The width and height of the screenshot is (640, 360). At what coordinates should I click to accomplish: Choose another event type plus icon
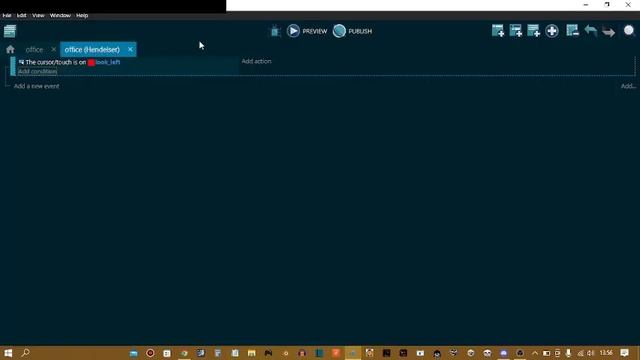[x=552, y=31]
